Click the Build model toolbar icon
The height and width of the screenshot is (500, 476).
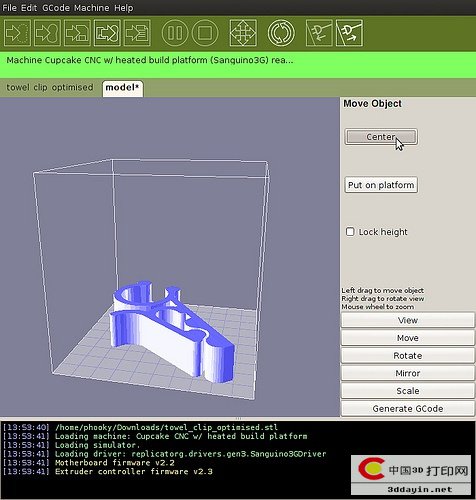47,33
